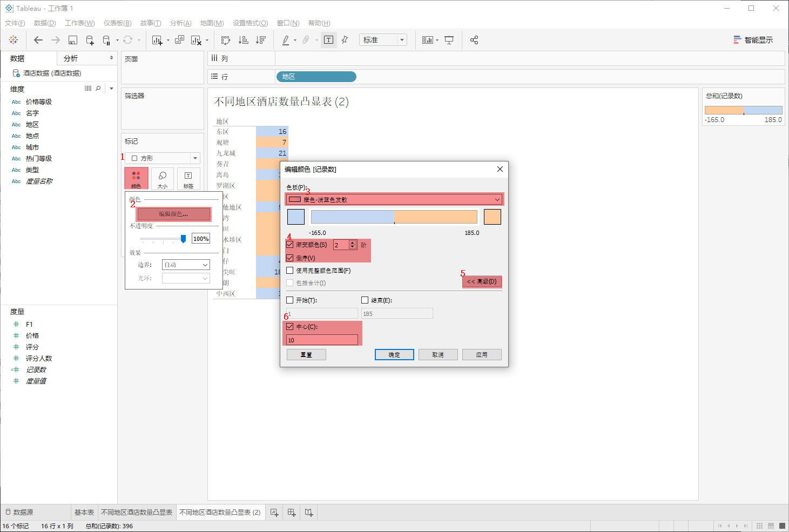This screenshot has height=532, width=789.
Task: Sort descending toolbar icon
Action: click(x=261, y=40)
